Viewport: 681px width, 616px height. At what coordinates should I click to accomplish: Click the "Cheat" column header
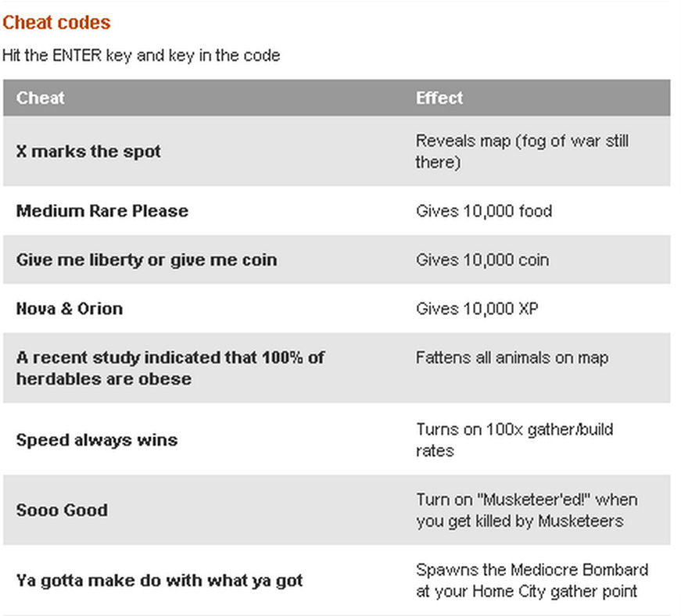[x=41, y=98]
